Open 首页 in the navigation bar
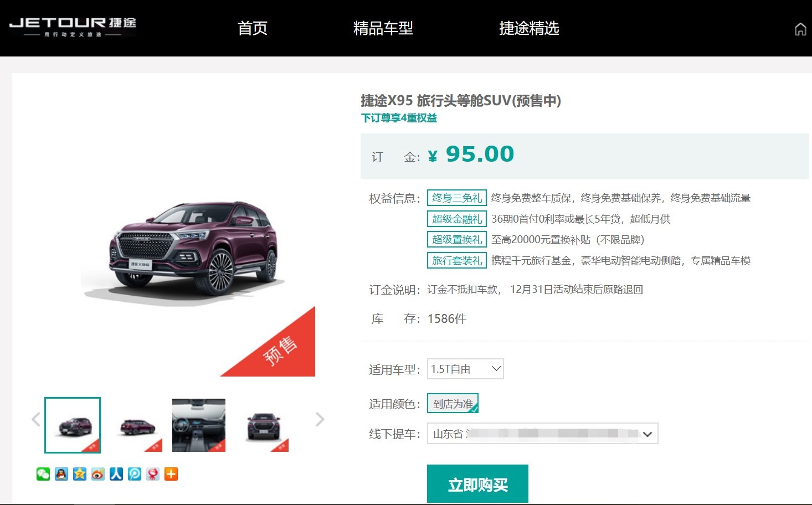 (253, 28)
